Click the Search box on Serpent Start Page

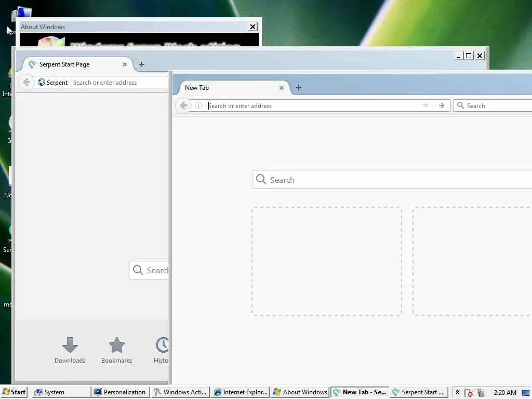[149, 270]
